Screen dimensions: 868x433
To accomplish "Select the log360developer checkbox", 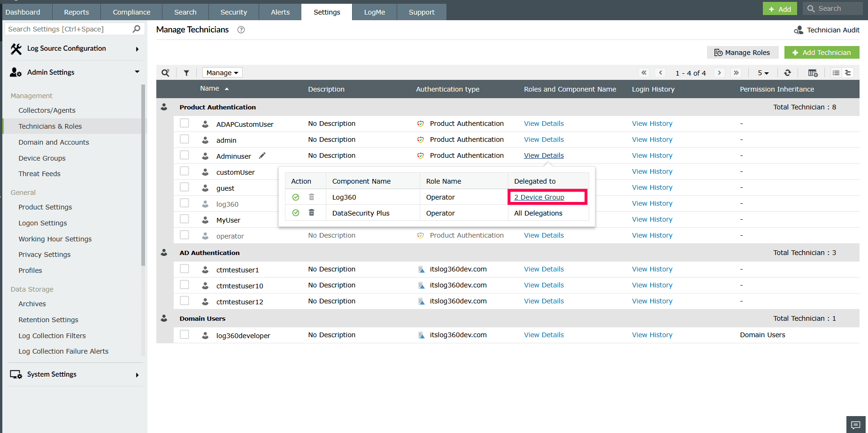I will tap(184, 334).
